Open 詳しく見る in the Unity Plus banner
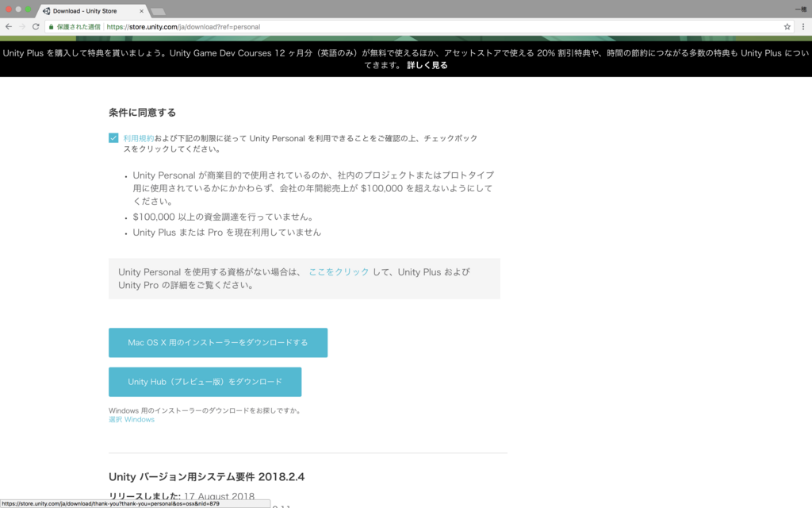The width and height of the screenshot is (812, 508). (x=427, y=65)
